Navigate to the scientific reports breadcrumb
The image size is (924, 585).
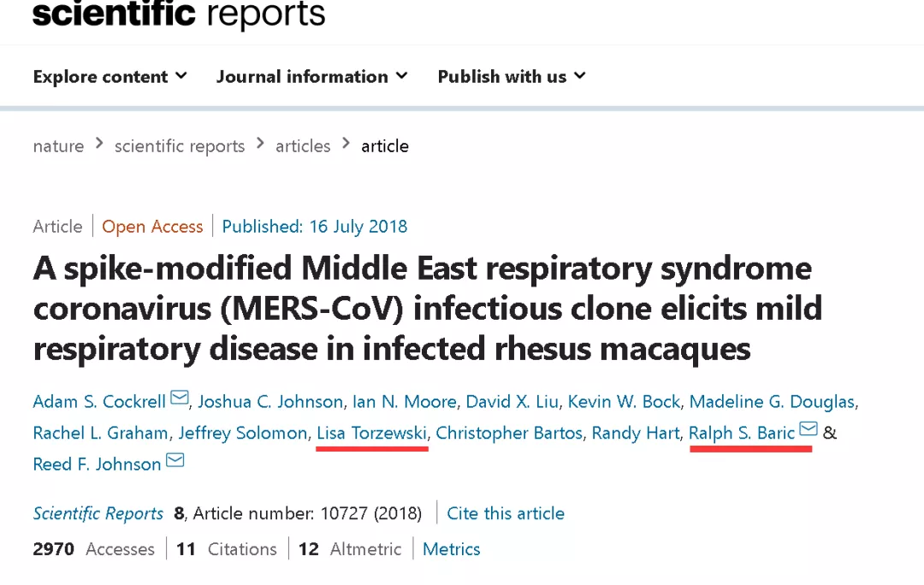[x=180, y=146]
